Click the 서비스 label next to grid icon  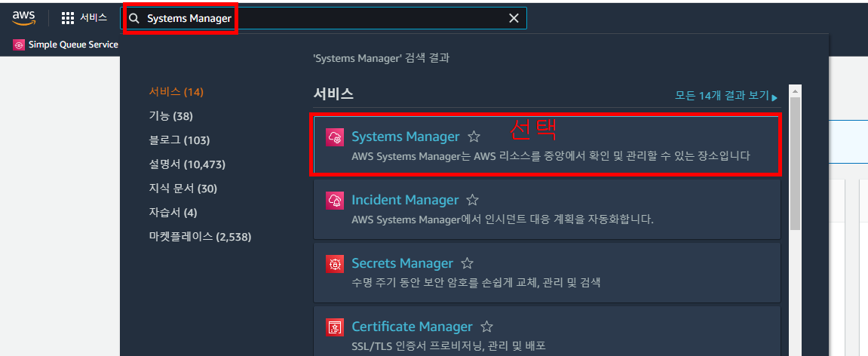tap(94, 17)
